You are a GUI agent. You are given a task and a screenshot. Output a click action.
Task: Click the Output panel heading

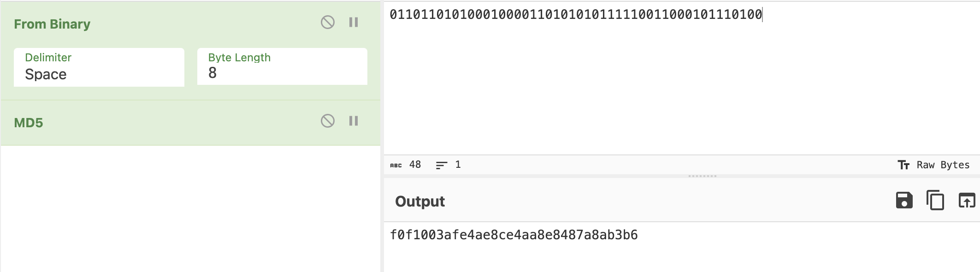(420, 201)
